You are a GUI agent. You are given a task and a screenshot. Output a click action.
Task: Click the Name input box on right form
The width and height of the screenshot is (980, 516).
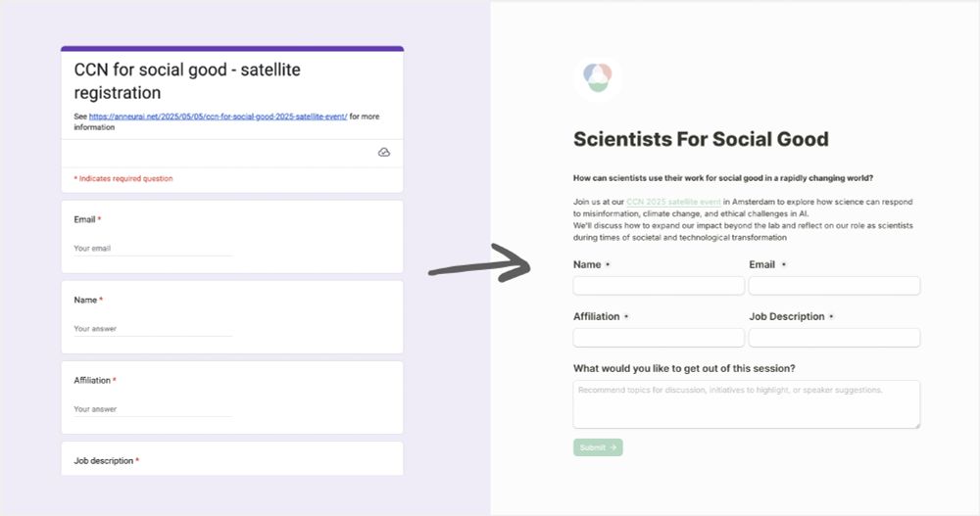(659, 286)
